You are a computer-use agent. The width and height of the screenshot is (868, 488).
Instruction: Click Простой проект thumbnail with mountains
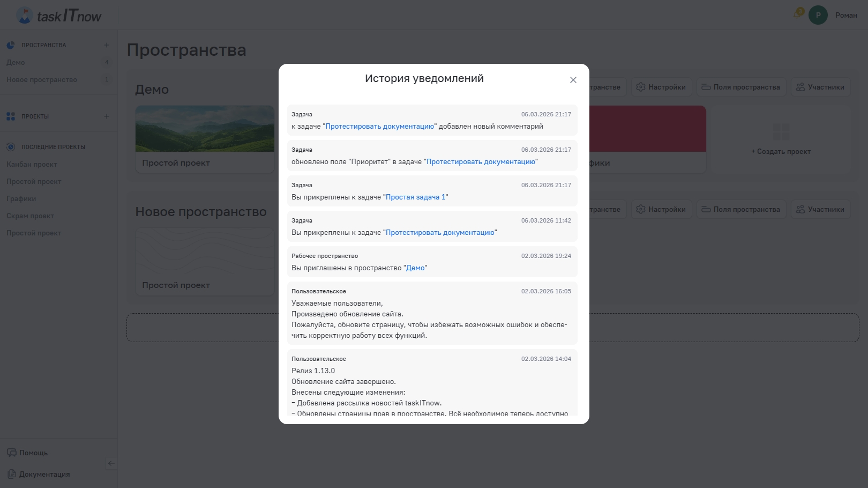tap(205, 129)
